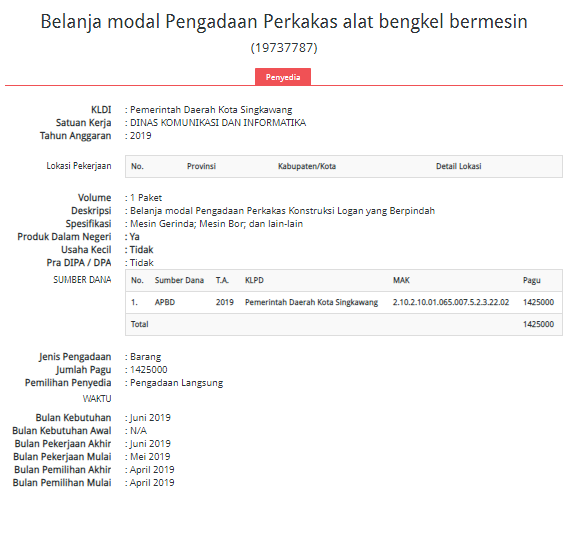The image size is (572, 544).
Task: Click the page title heading text
Action: click(x=284, y=21)
